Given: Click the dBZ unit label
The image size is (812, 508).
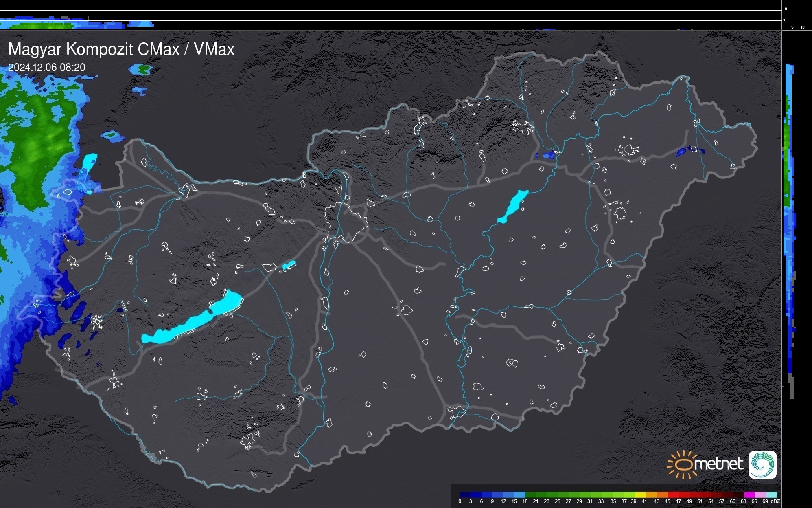Looking at the screenshot, I should [x=775, y=501].
